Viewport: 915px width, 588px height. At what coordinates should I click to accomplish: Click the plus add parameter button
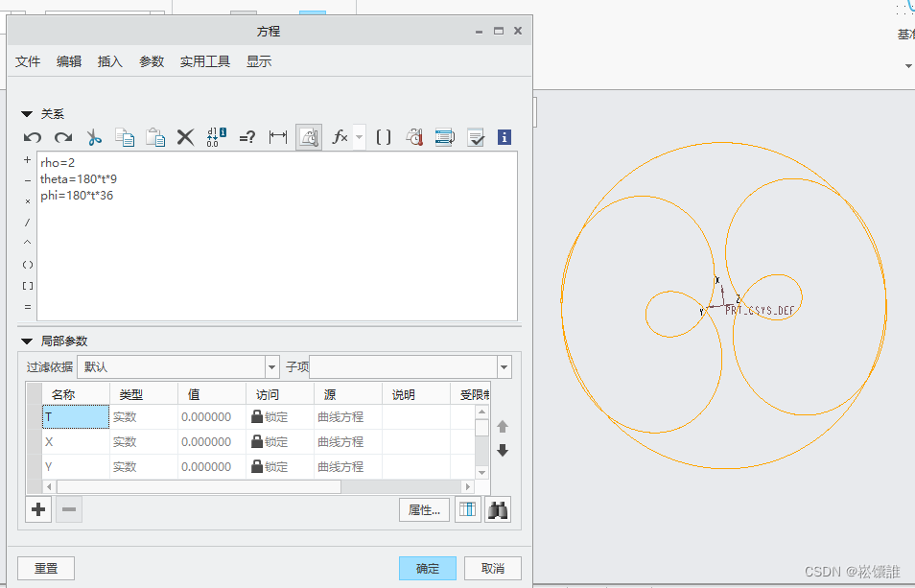tap(38, 510)
